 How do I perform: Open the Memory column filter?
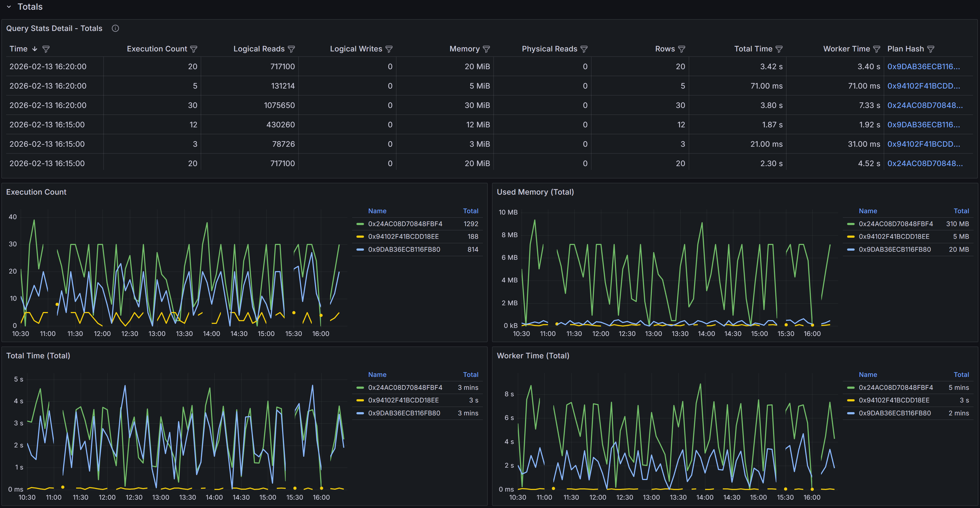point(486,49)
